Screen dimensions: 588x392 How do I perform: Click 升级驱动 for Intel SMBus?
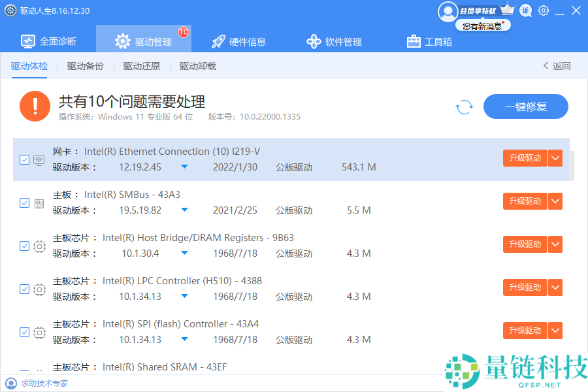tap(525, 201)
